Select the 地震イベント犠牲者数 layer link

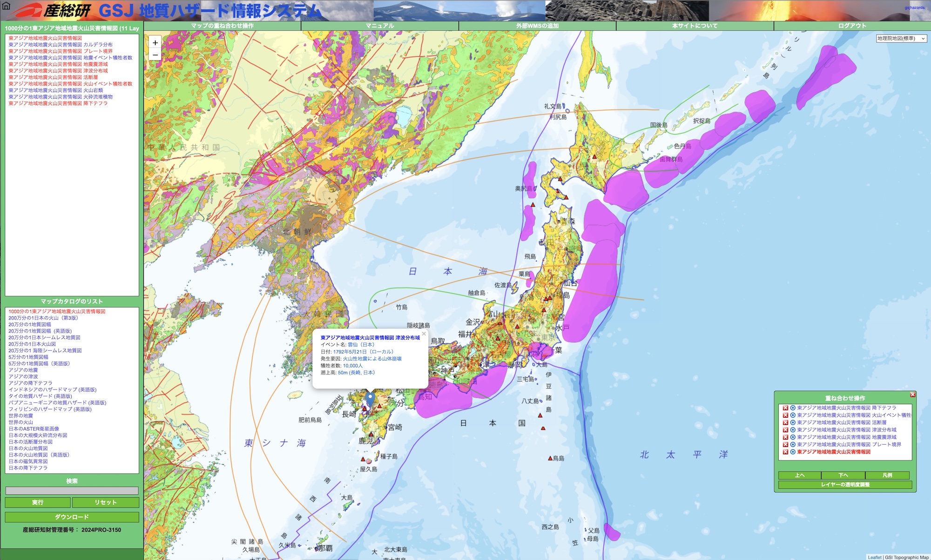click(x=70, y=58)
